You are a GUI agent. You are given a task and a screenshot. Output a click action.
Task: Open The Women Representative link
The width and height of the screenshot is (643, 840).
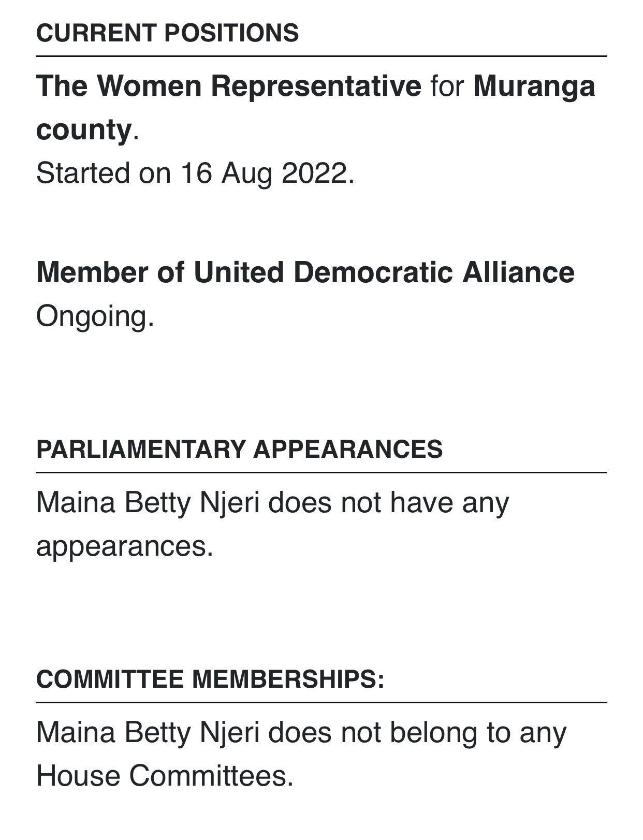click(x=228, y=86)
